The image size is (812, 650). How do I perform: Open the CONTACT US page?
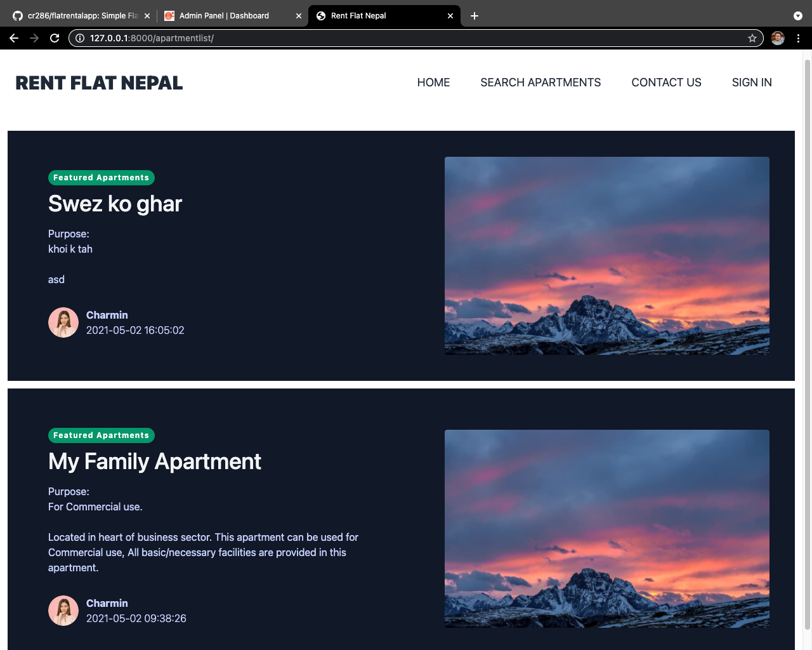[666, 83]
